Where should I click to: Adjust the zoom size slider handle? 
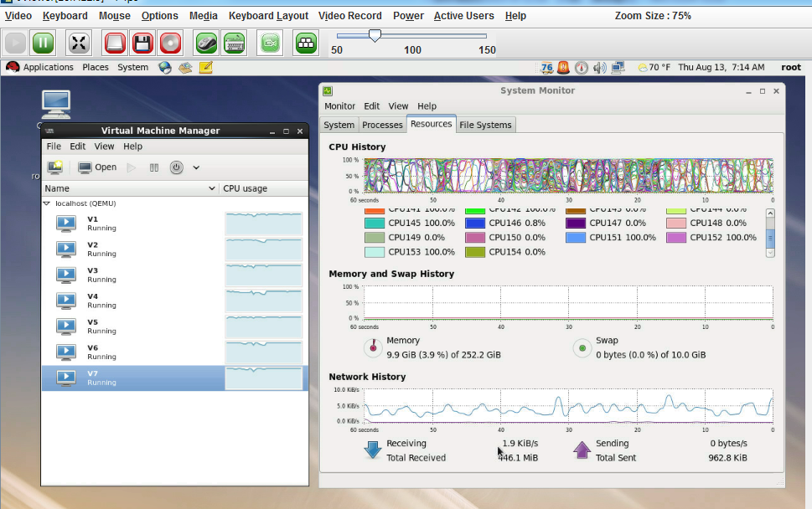tap(375, 35)
